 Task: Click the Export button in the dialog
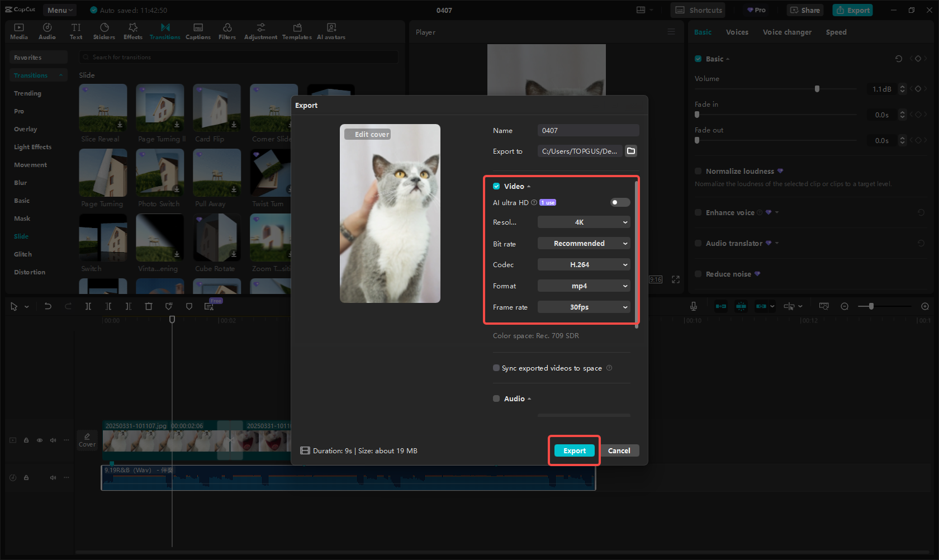pyautogui.click(x=574, y=451)
